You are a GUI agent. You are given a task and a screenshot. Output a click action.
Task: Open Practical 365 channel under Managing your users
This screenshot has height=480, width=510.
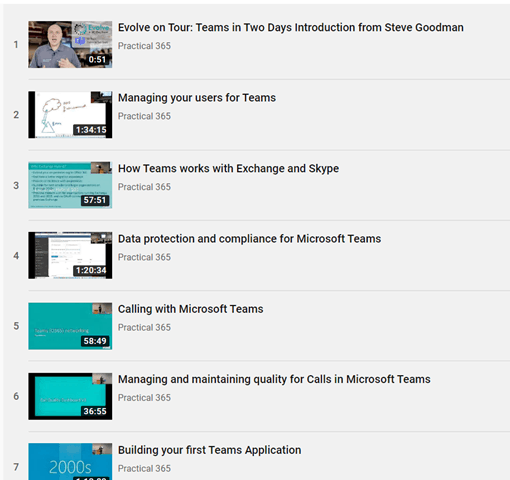click(144, 116)
